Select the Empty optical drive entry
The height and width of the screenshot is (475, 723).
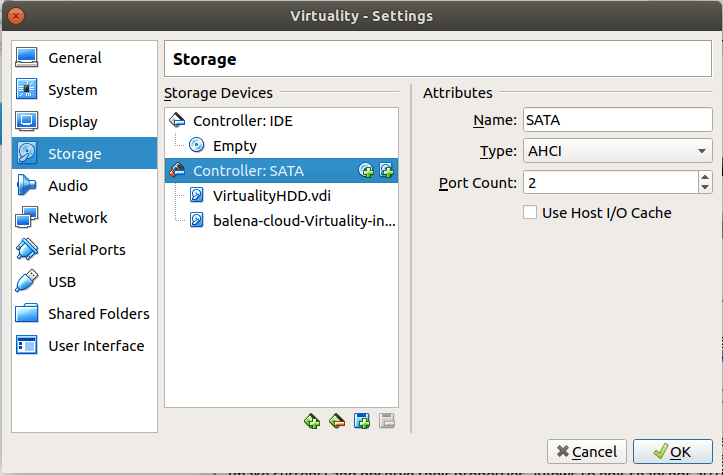pos(281,146)
